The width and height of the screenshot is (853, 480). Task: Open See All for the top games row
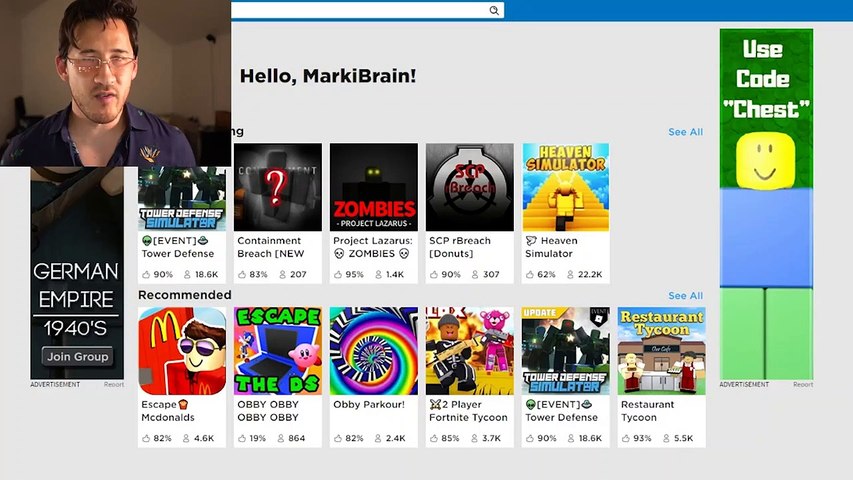(685, 132)
